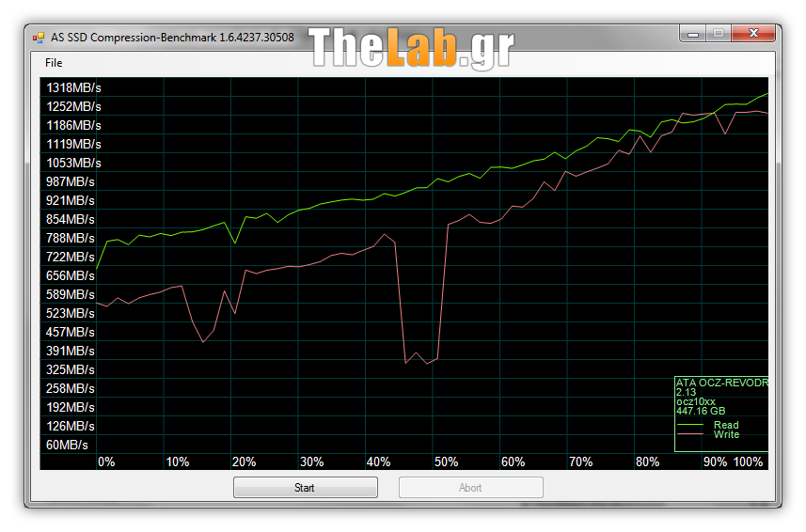Click the 854MB/s axis label

point(71,219)
